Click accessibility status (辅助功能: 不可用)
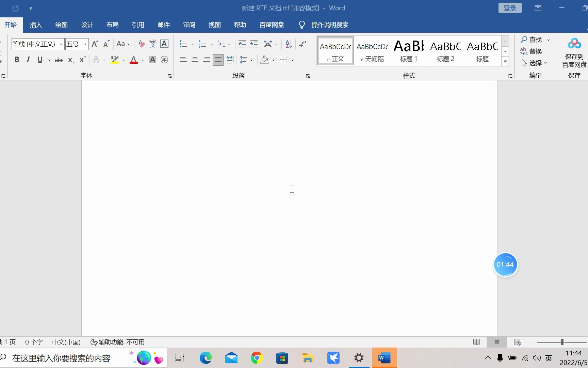 [117, 342]
